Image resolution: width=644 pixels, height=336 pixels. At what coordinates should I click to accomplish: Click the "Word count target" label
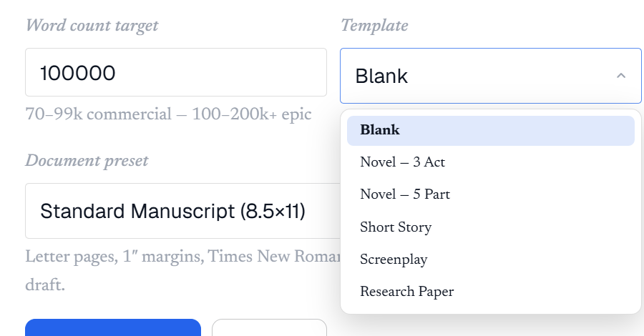(92, 26)
